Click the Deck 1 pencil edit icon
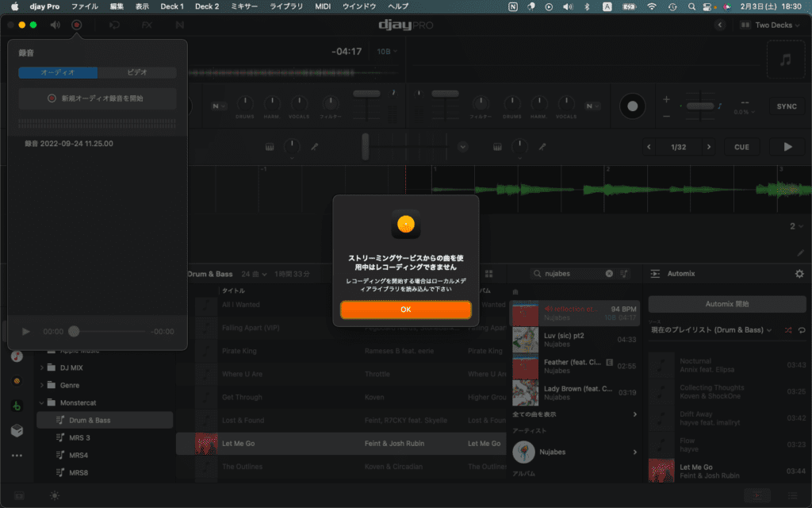Screen dimensions: 812x508 tap(314, 147)
